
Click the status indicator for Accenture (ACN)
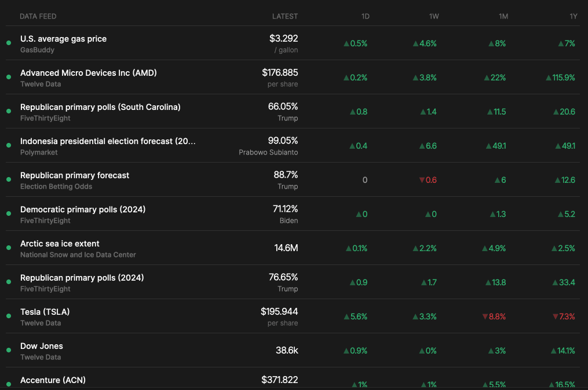[8, 384]
